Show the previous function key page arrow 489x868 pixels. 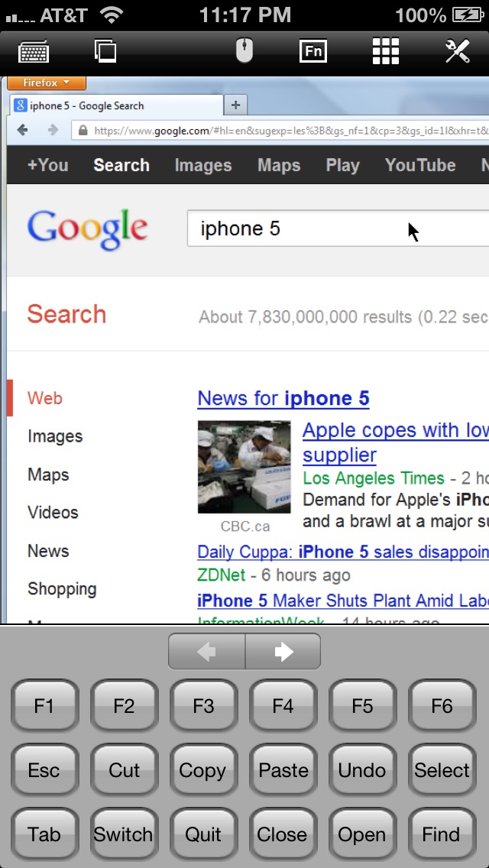[x=206, y=652]
